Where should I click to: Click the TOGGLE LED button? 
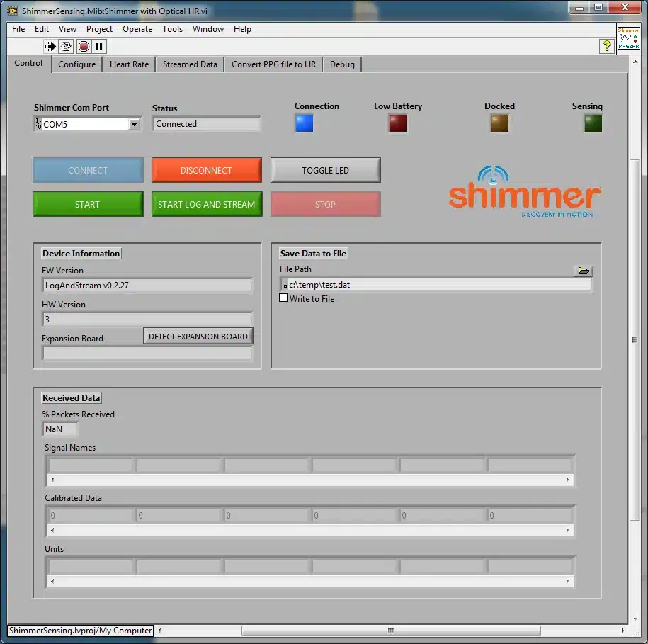click(326, 170)
